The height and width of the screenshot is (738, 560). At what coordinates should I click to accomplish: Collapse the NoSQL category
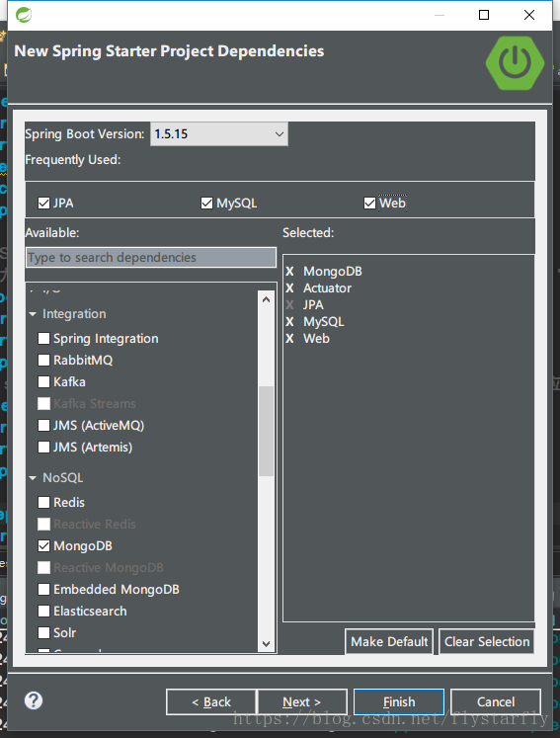pyautogui.click(x=33, y=478)
